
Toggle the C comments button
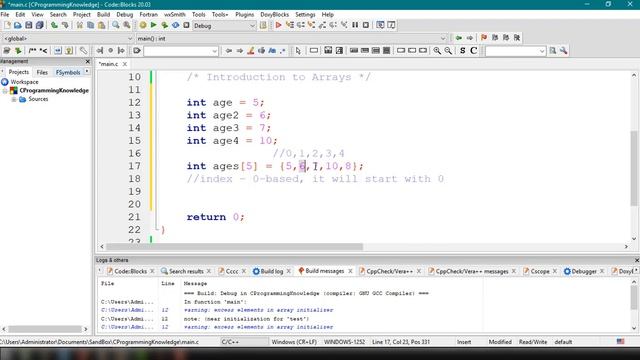(473, 51)
